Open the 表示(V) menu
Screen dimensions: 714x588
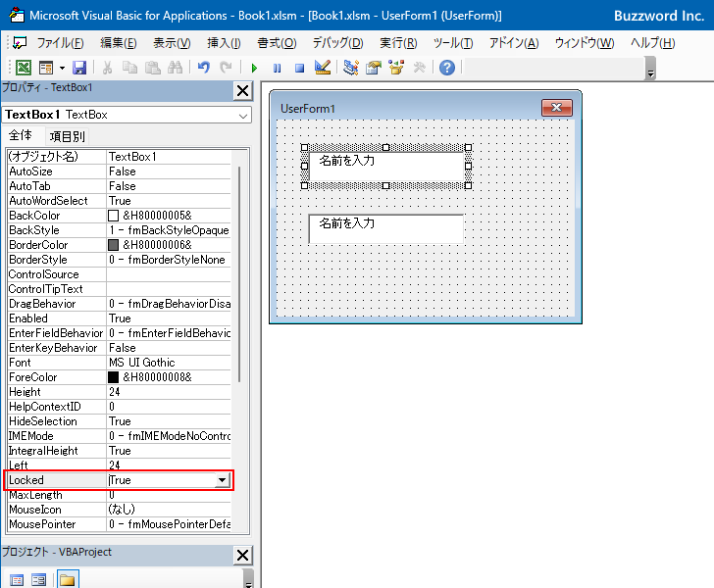[172, 43]
